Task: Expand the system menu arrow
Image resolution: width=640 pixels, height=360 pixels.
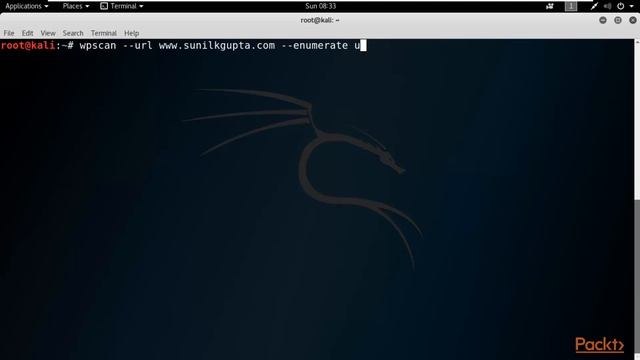Action: [631, 6]
